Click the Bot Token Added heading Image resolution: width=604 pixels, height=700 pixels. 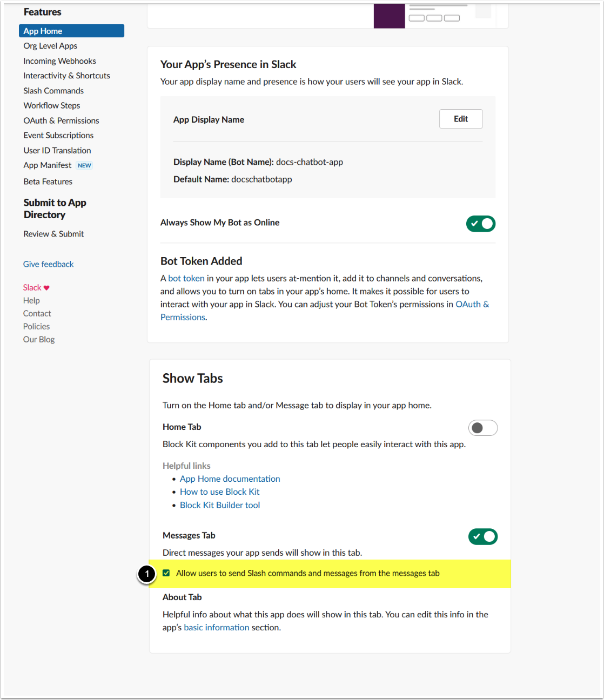[202, 261]
